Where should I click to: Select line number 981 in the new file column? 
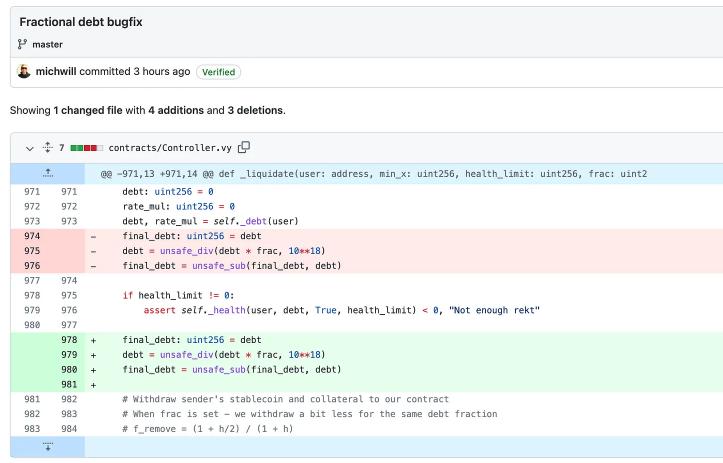69,384
